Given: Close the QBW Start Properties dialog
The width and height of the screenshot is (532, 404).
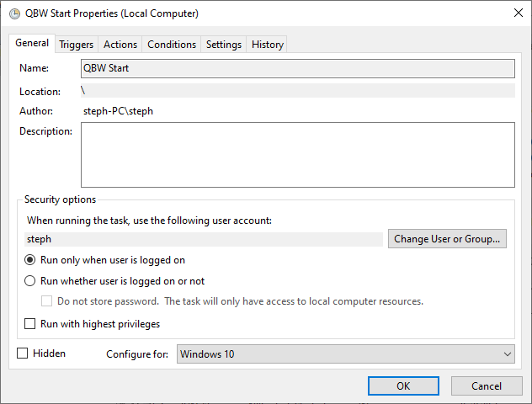Looking at the screenshot, I should pos(516,13).
